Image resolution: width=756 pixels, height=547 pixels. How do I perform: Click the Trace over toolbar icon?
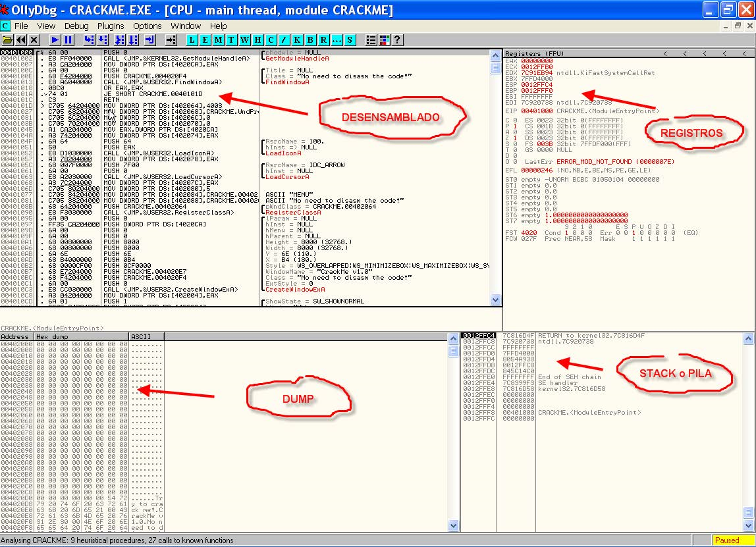[133, 40]
